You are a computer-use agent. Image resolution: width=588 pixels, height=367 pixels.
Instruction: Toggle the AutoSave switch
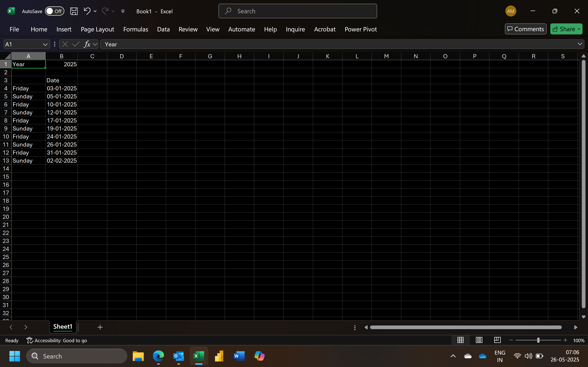coord(54,11)
